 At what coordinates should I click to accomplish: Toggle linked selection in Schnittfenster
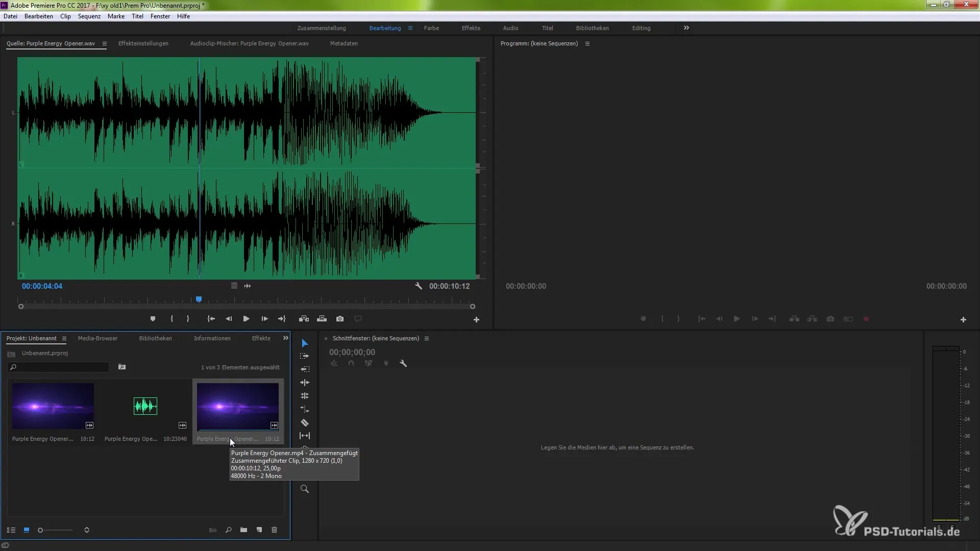[x=369, y=364]
